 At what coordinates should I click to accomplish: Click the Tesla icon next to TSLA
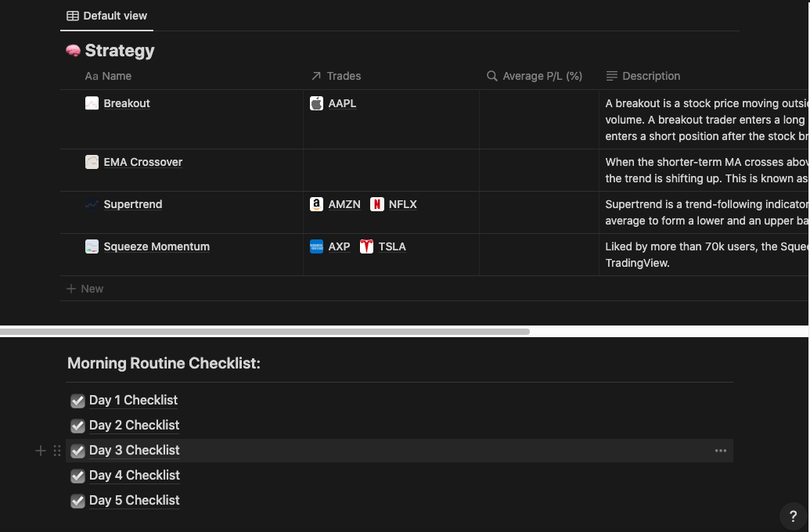click(365, 246)
